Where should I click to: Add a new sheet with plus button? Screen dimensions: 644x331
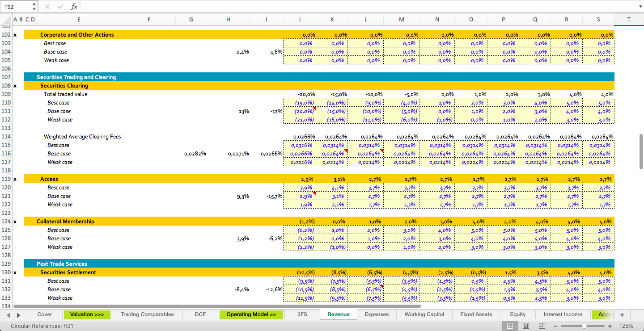point(622,314)
